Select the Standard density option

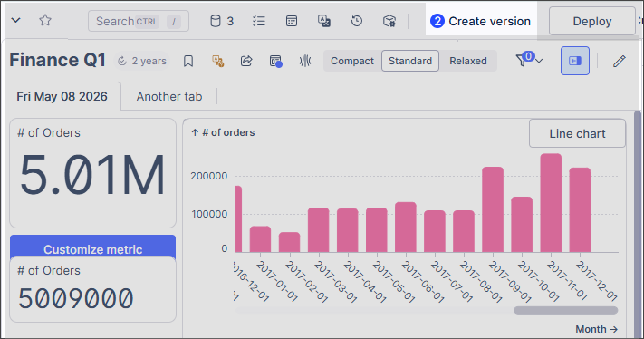[410, 62]
